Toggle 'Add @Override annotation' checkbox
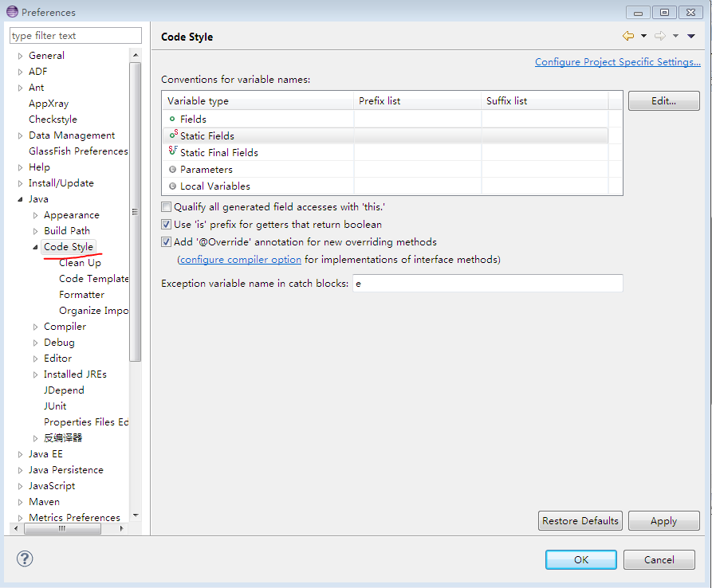 tap(166, 242)
